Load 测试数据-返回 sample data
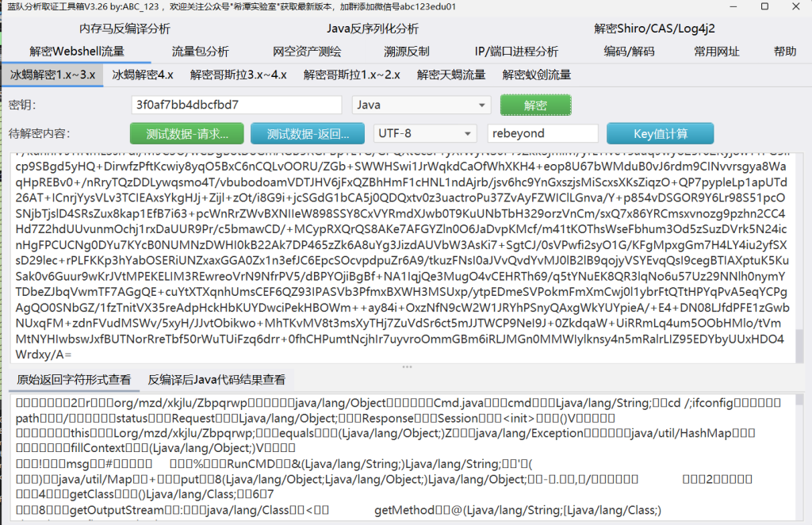 (x=308, y=133)
